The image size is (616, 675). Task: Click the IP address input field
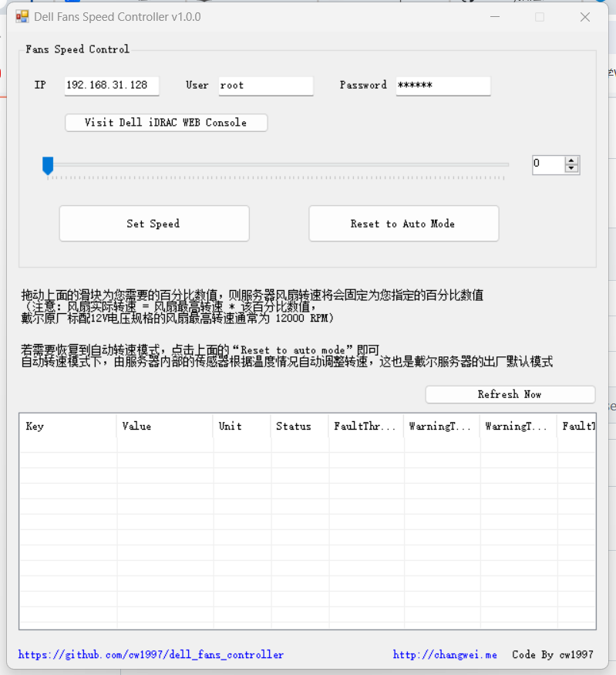coord(112,86)
